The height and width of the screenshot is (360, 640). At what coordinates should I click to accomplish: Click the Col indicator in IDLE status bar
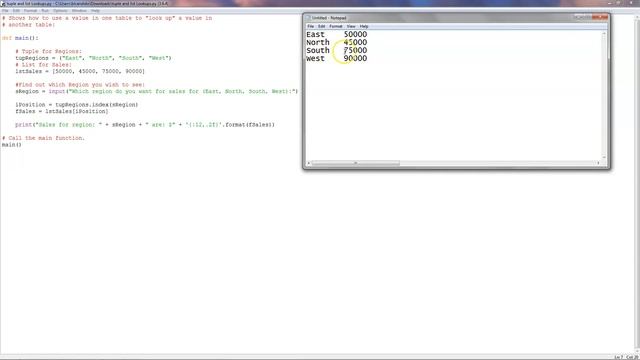632,358
